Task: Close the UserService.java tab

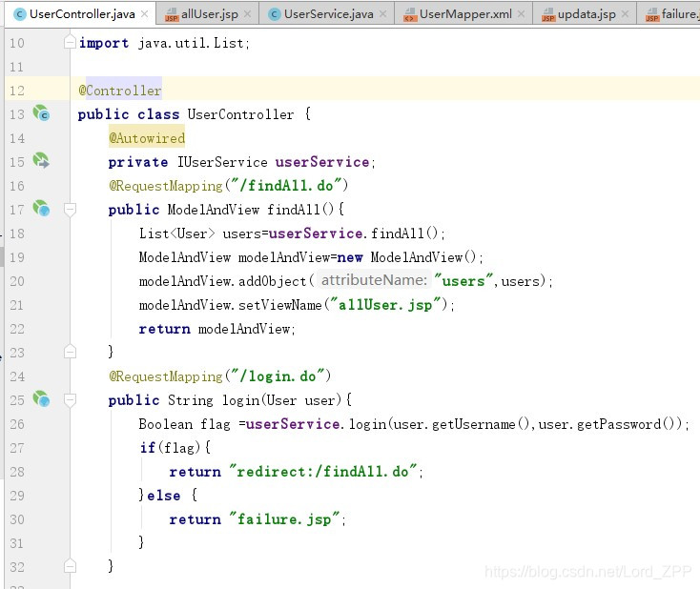Action: (382, 14)
